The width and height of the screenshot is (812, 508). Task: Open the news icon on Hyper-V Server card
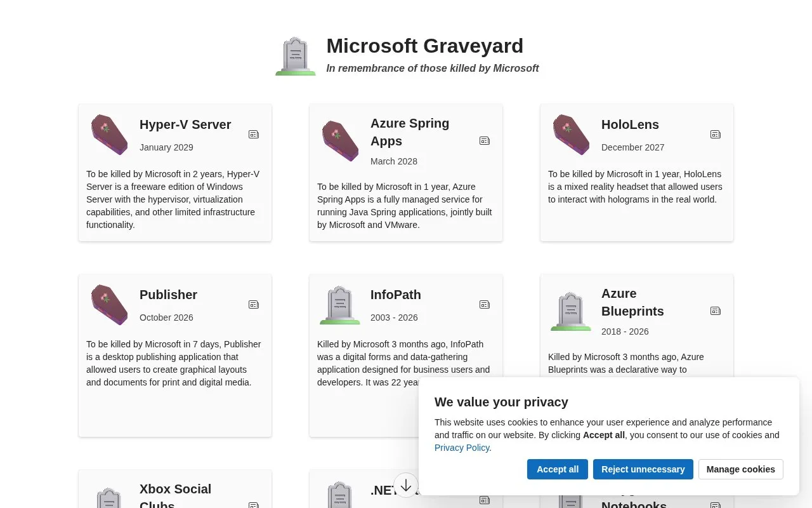click(x=254, y=135)
